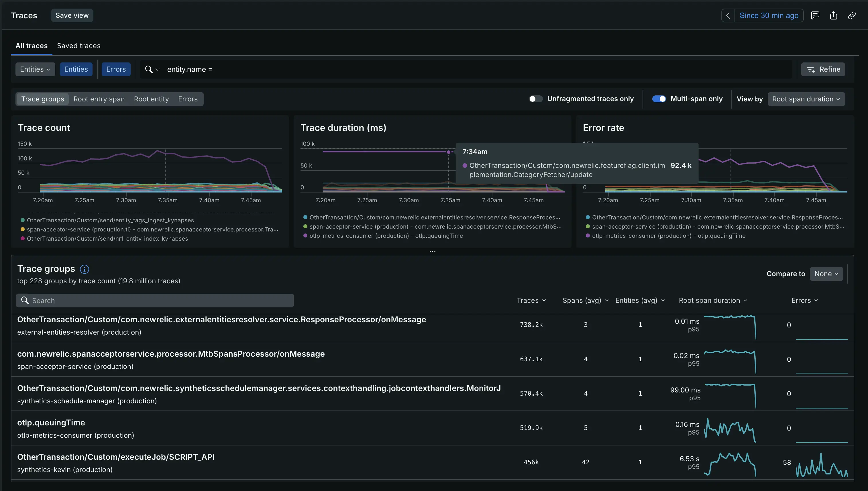Click the Save view button
Screen dimensions: 868x491
[72, 15]
